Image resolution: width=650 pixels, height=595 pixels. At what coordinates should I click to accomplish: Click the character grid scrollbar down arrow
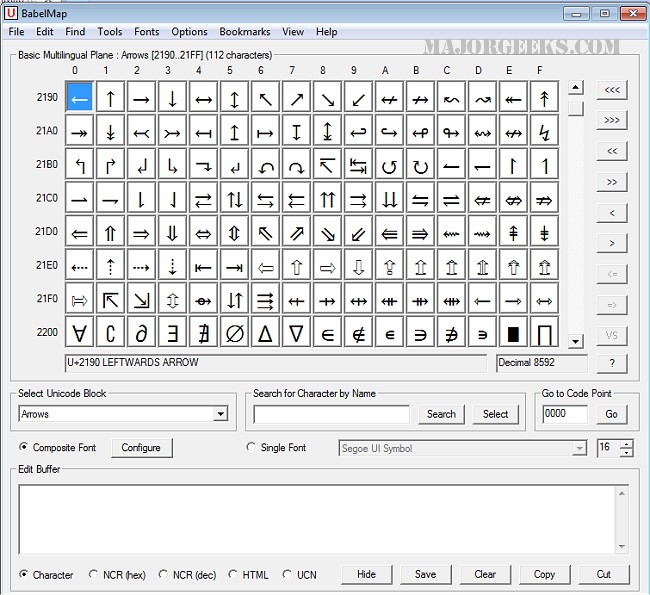(575, 341)
